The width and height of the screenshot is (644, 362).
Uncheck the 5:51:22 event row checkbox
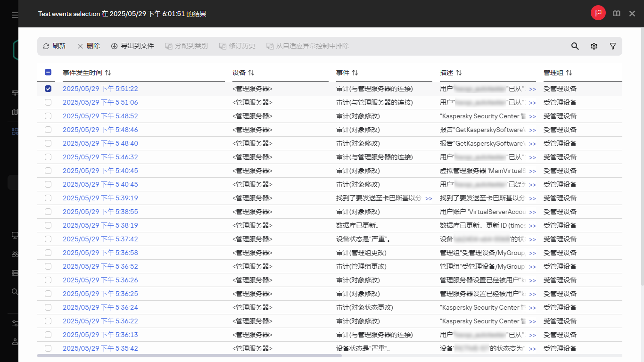click(48, 89)
